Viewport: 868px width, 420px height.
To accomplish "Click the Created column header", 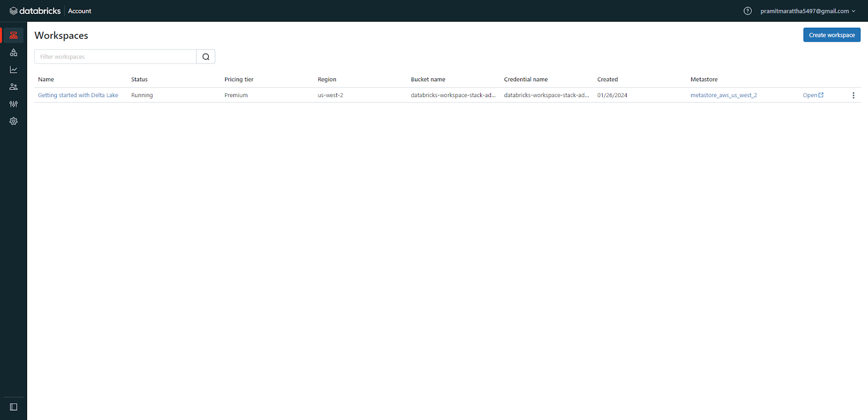I will [x=608, y=79].
